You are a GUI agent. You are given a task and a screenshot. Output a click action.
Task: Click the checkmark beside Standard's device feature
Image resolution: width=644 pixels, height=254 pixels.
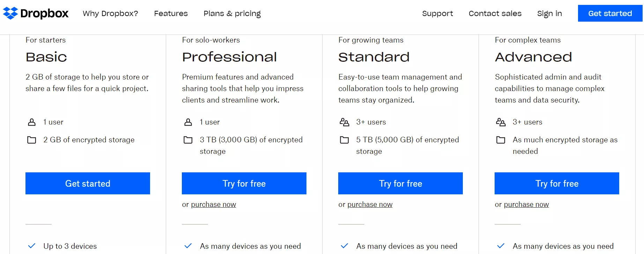click(x=344, y=246)
